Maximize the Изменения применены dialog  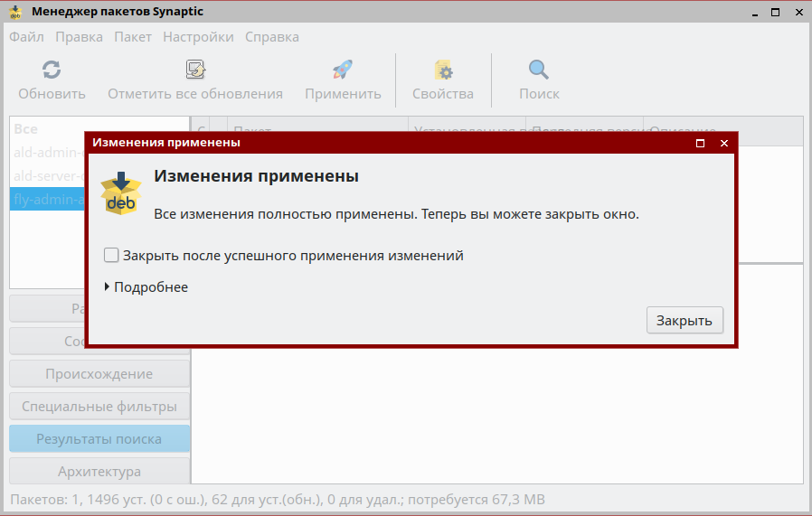[x=700, y=143]
